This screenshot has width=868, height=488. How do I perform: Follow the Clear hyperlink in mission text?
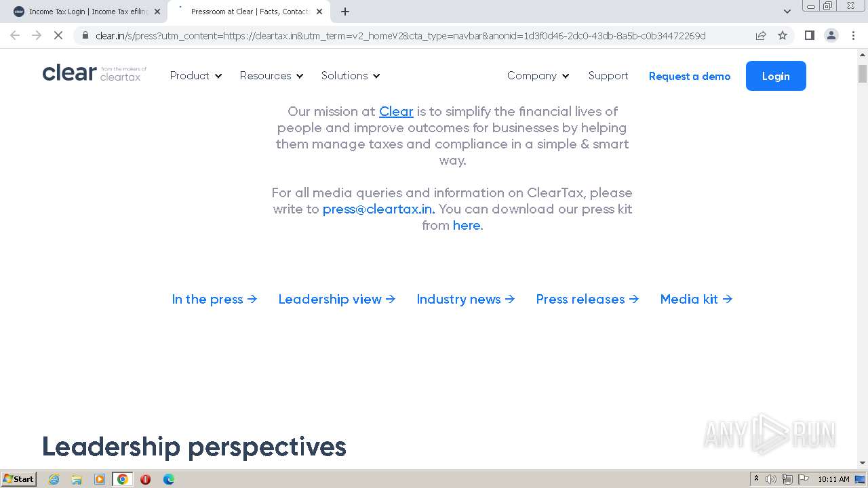pyautogui.click(x=396, y=111)
